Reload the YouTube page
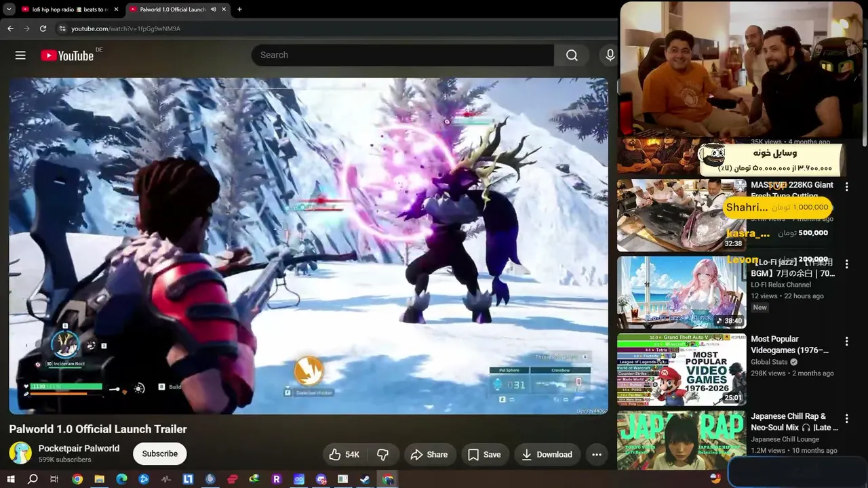The image size is (868, 488). coord(43,28)
